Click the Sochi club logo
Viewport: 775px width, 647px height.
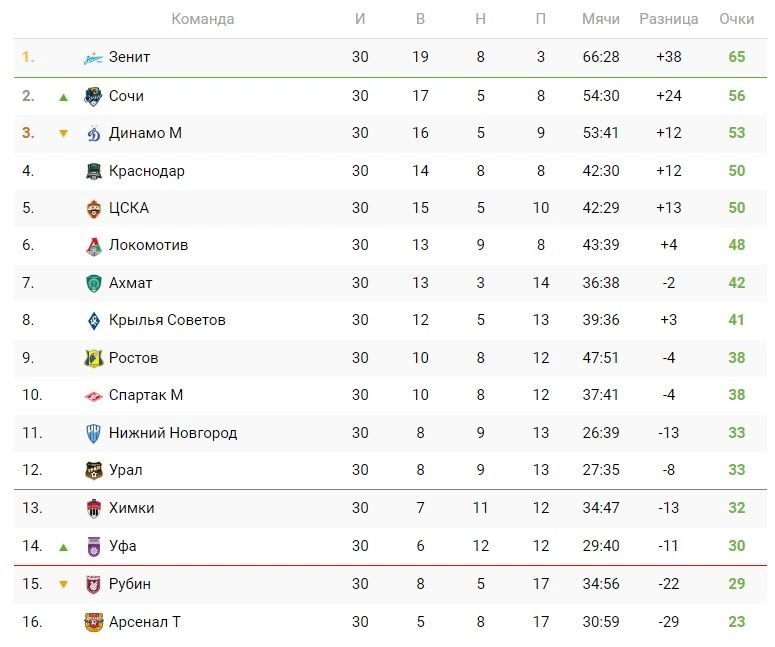pyautogui.click(x=93, y=96)
